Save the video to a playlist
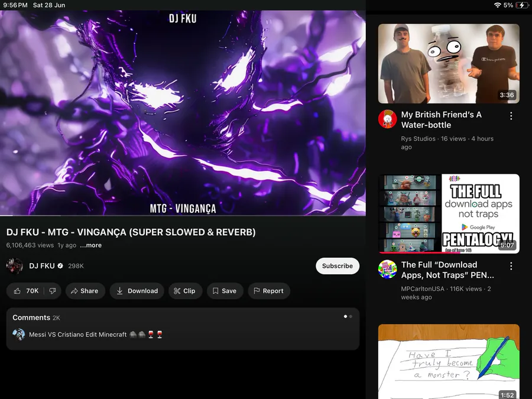Image resolution: width=532 pixels, height=399 pixels. pos(225,291)
